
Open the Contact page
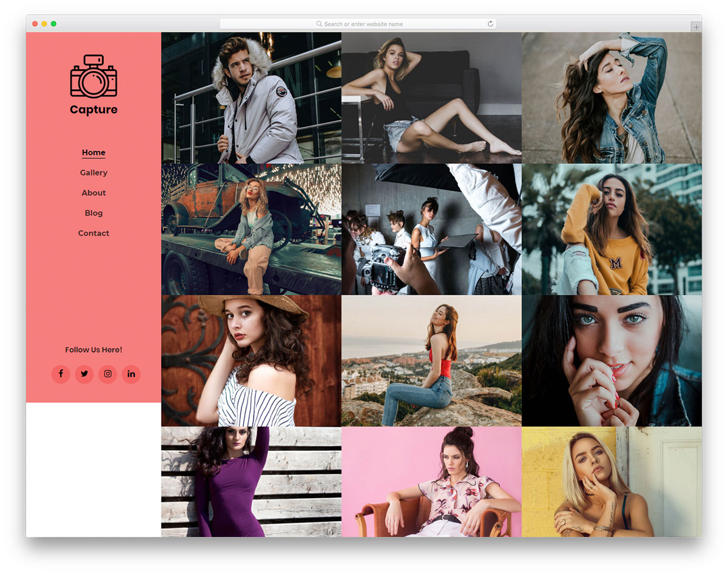pyautogui.click(x=93, y=233)
